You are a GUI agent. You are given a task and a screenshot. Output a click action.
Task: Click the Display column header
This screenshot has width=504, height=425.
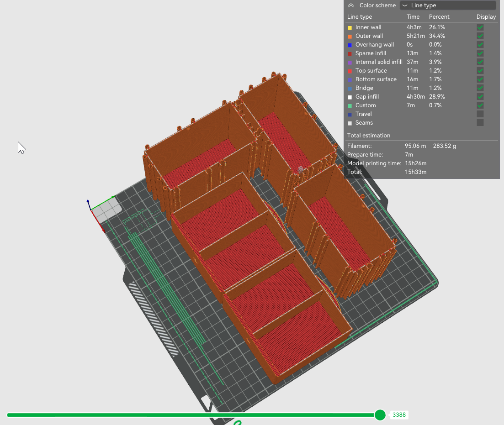[x=486, y=16]
